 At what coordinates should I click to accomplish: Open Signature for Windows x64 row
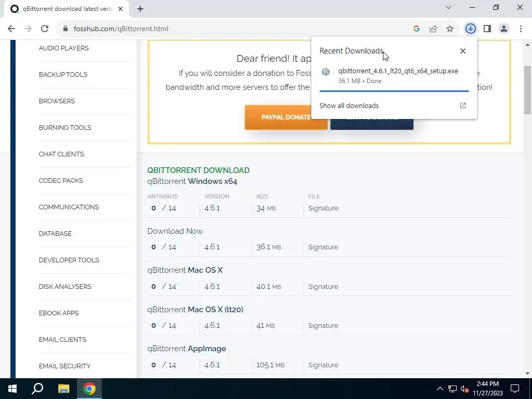pos(323,208)
